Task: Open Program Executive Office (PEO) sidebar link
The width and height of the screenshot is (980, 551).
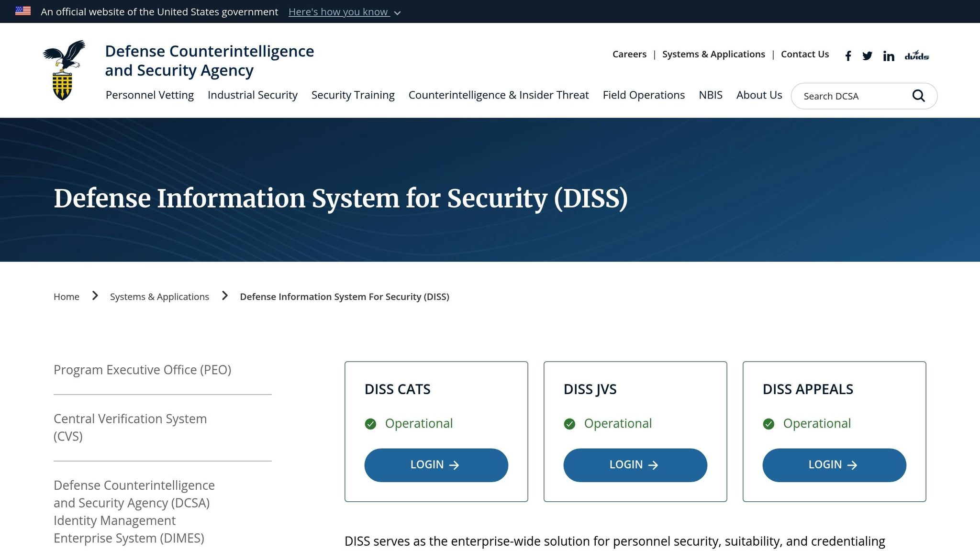Action: tap(142, 370)
